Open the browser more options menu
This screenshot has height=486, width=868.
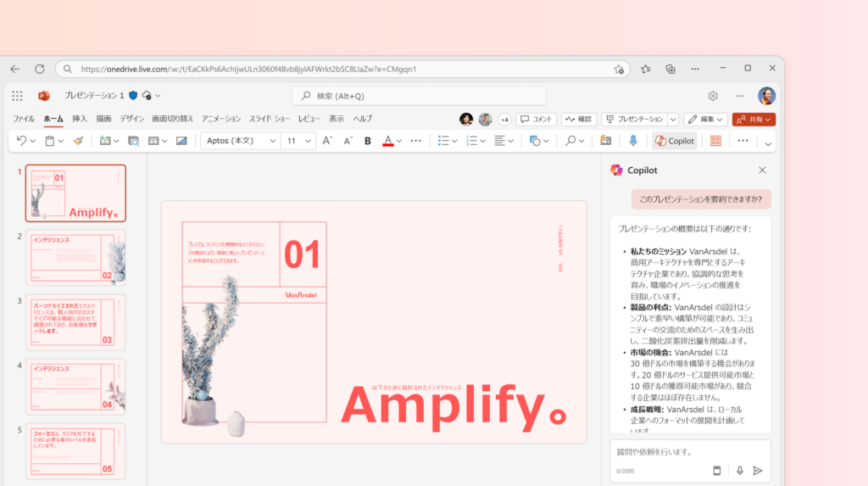[695, 70]
